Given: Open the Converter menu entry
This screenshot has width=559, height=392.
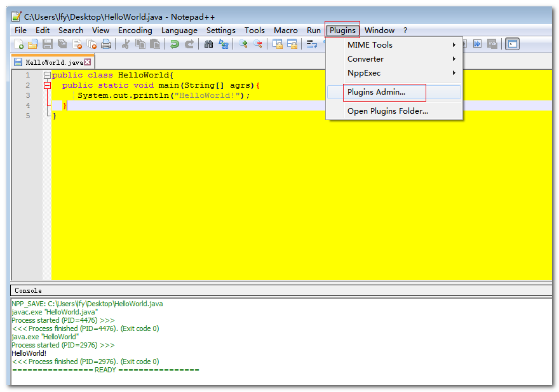Looking at the screenshot, I should [394, 59].
